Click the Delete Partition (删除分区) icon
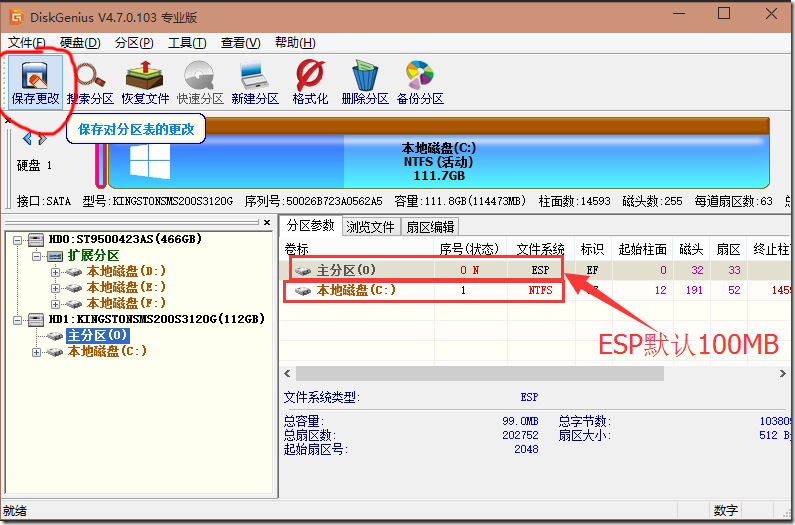This screenshot has height=525, width=795. [x=365, y=82]
